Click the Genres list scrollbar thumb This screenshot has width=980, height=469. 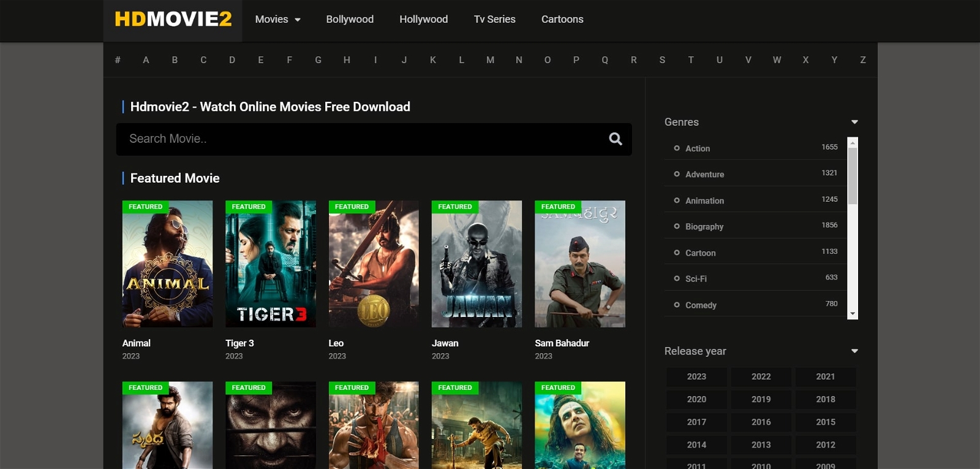(x=852, y=175)
